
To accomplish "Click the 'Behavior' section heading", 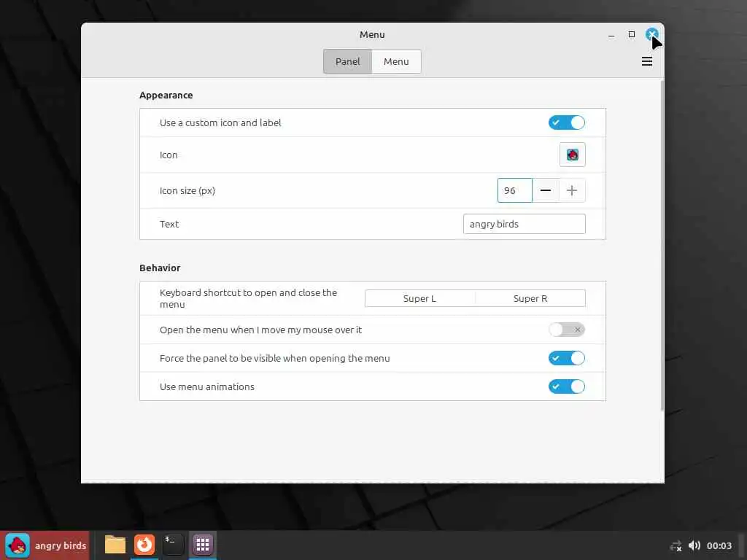I will point(160,268).
